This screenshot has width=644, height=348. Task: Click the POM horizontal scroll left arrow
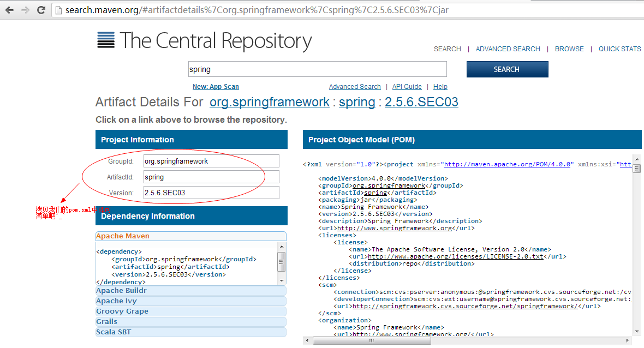[308, 340]
